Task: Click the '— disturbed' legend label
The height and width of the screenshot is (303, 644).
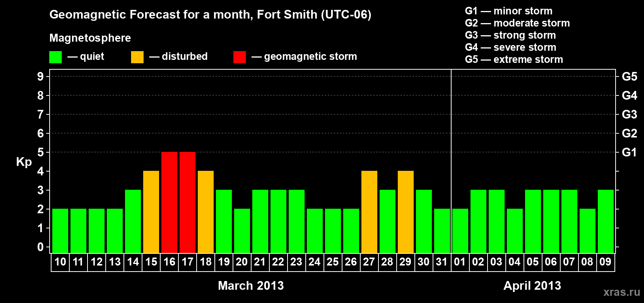Action: (178, 57)
